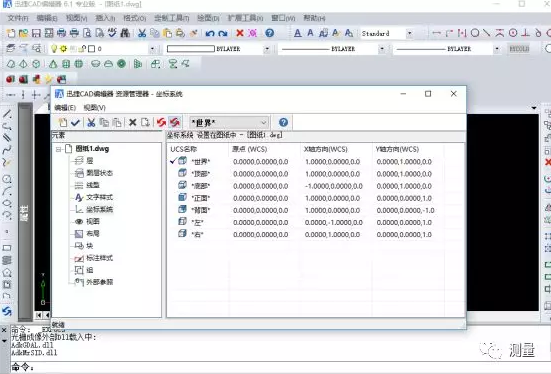Click the Find binoculars icon

point(125,33)
